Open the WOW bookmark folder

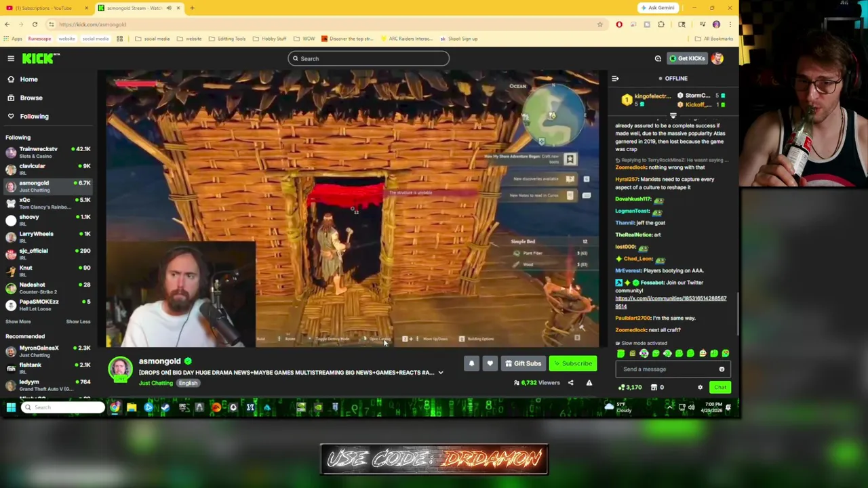pos(304,39)
